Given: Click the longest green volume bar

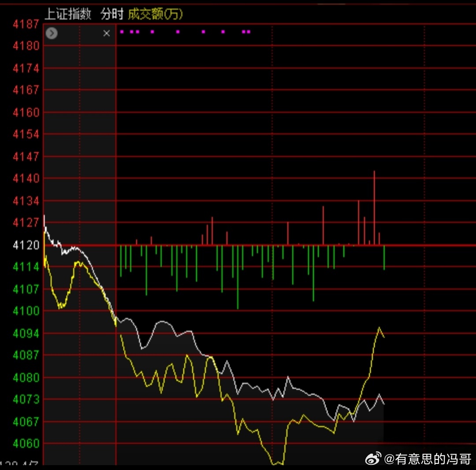Looking at the screenshot, I should click(238, 277).
